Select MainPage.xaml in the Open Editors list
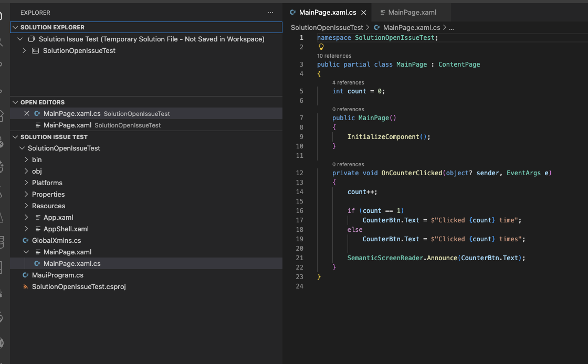This screenshot has height=364, width=588. [x=67, y=125]
